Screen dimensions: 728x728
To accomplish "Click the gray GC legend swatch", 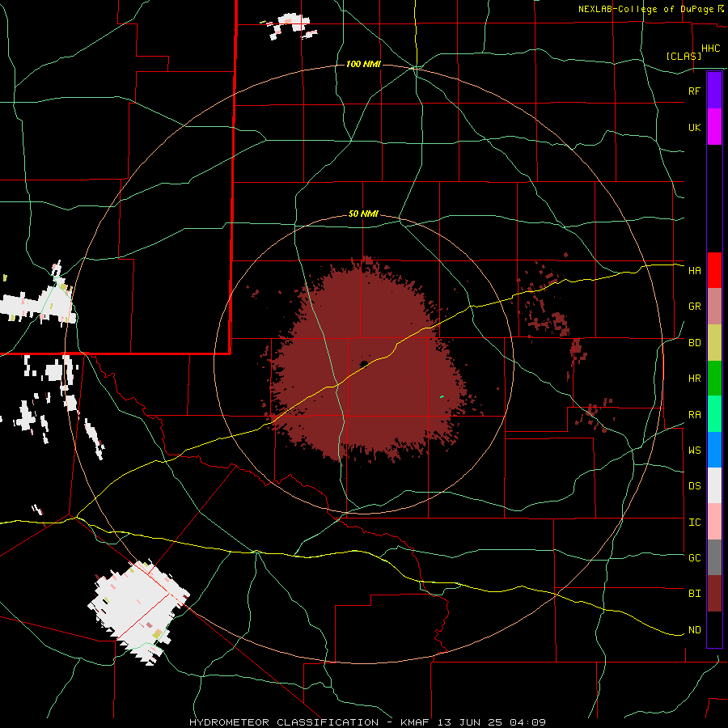I will [714, 557].
